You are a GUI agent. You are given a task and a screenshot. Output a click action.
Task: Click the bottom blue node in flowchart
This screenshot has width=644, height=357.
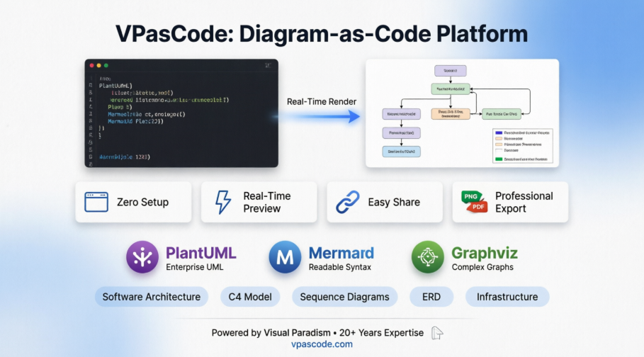(401, 152)
